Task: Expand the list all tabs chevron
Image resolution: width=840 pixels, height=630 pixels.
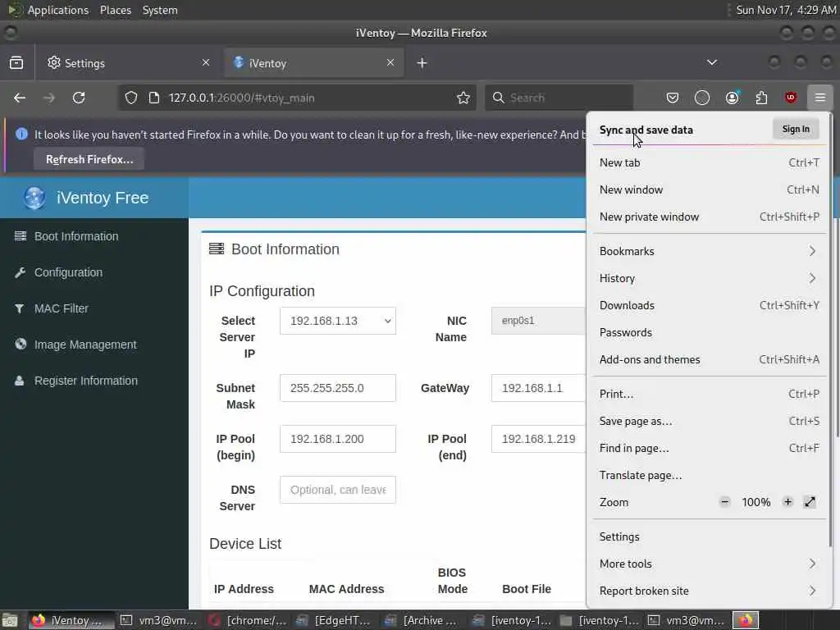Action: (712, 62)
